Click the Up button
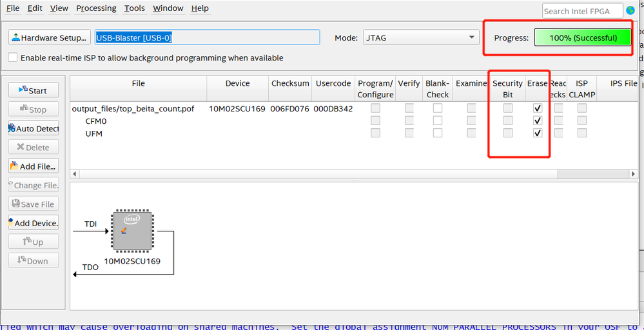Viewport: 644px width, 330px height. pyautogui.click(x=34, y=242)
